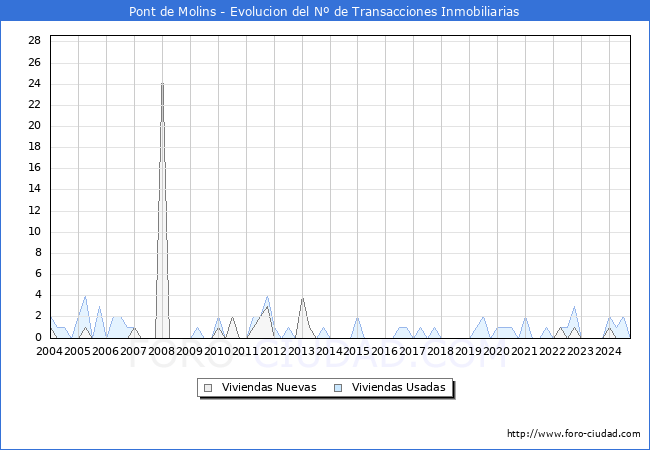Click the 10 y-axis value
Viewport: 650px width, 450px height.
tap(34, 232)
